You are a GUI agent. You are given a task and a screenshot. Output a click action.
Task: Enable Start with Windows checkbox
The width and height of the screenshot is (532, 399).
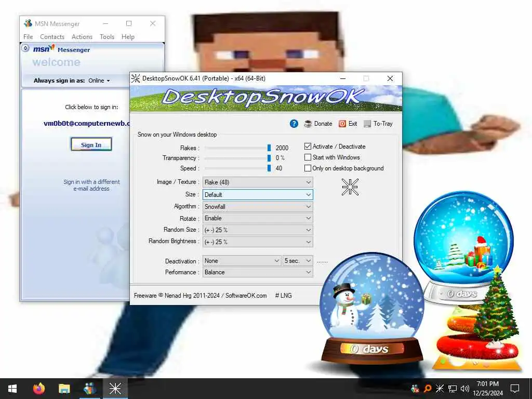(x=308, y=157)
